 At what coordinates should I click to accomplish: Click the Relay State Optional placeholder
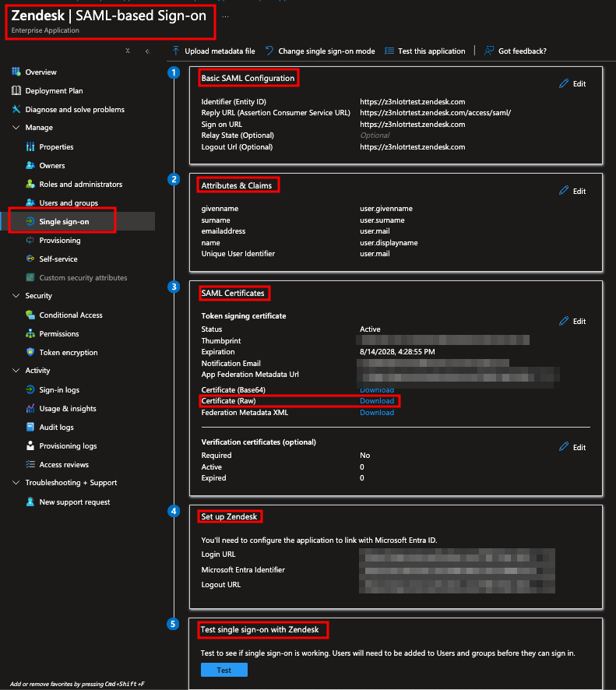[x=375, y=135]
